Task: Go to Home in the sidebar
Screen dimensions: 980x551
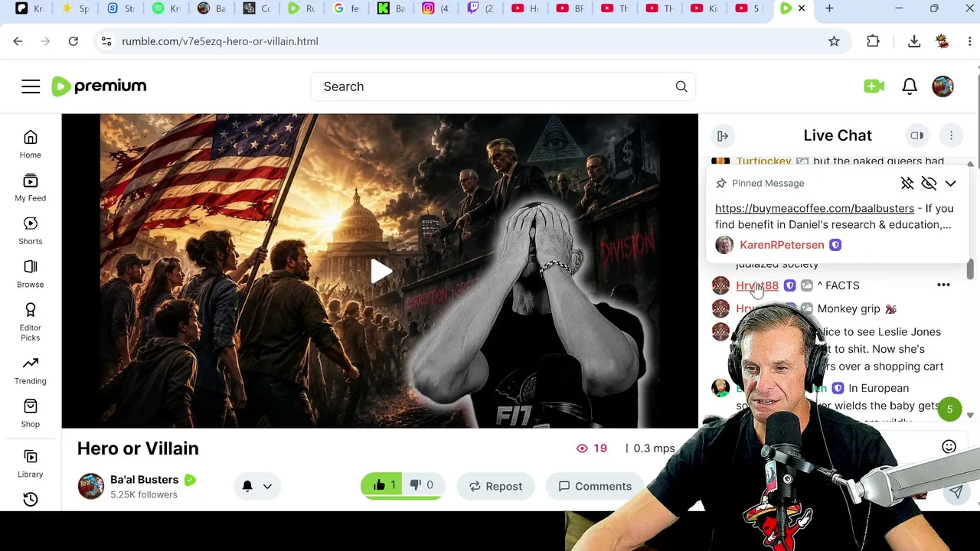Action: (31, 144)
